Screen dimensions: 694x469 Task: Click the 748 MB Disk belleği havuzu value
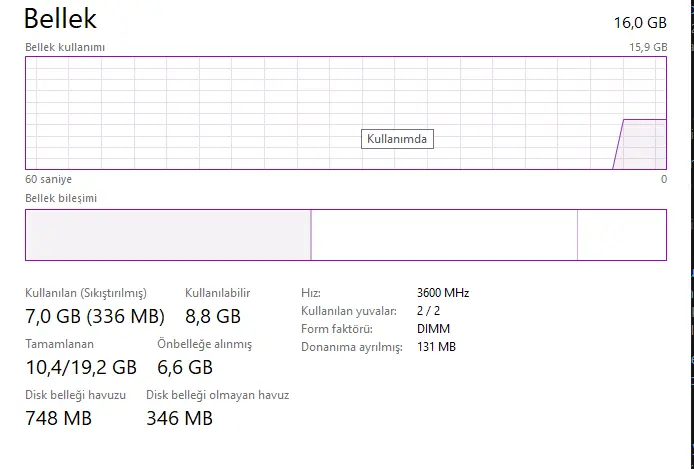58,418
